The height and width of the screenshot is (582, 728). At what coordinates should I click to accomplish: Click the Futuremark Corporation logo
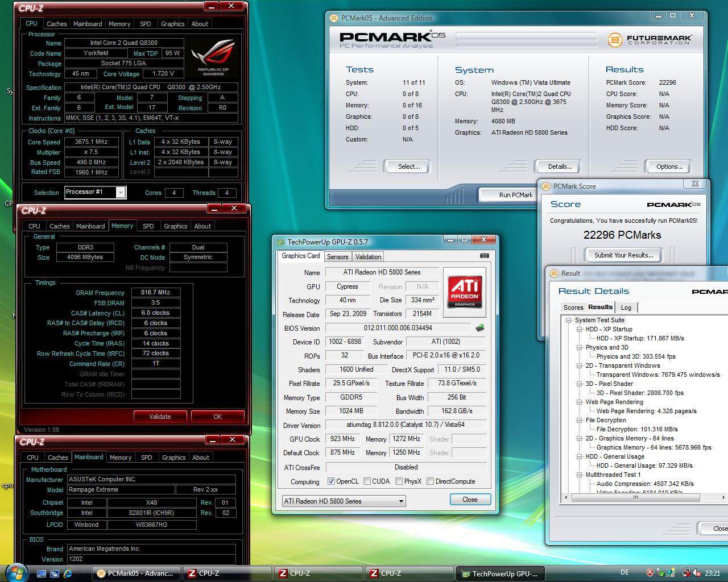[650, 40]
